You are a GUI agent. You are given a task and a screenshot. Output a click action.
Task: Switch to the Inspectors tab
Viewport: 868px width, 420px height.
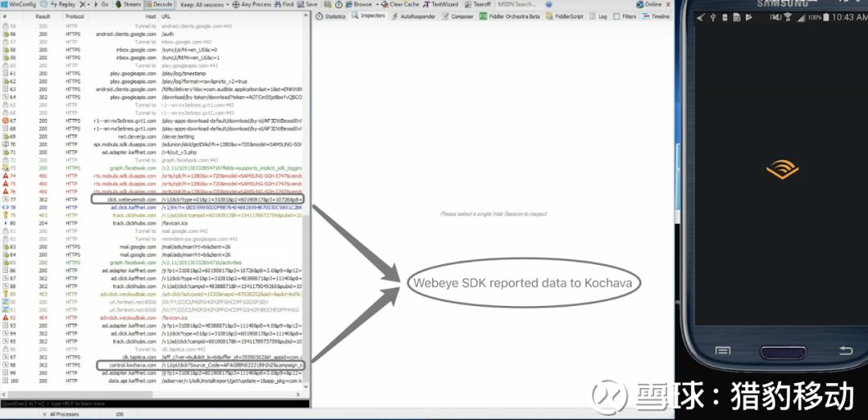369,16
